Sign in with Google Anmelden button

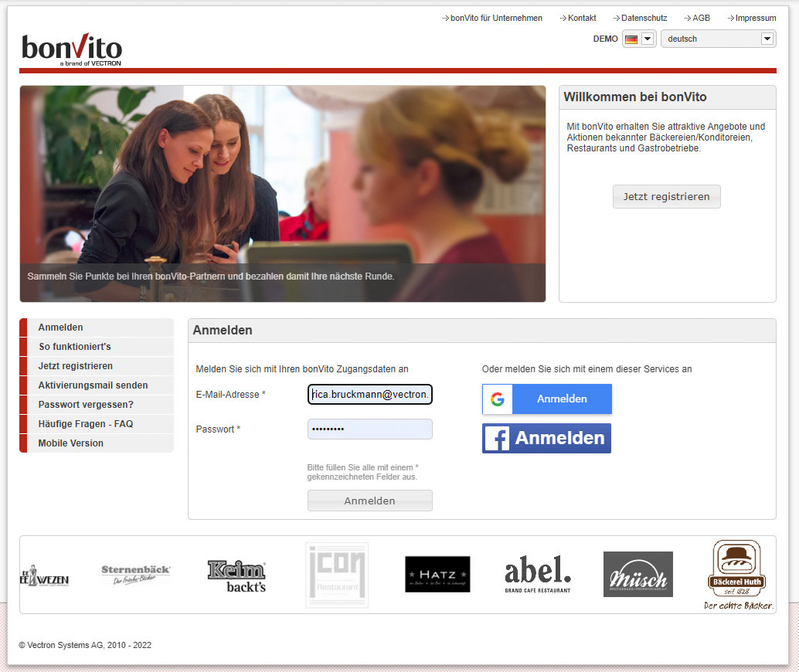[x=547, y=399]
